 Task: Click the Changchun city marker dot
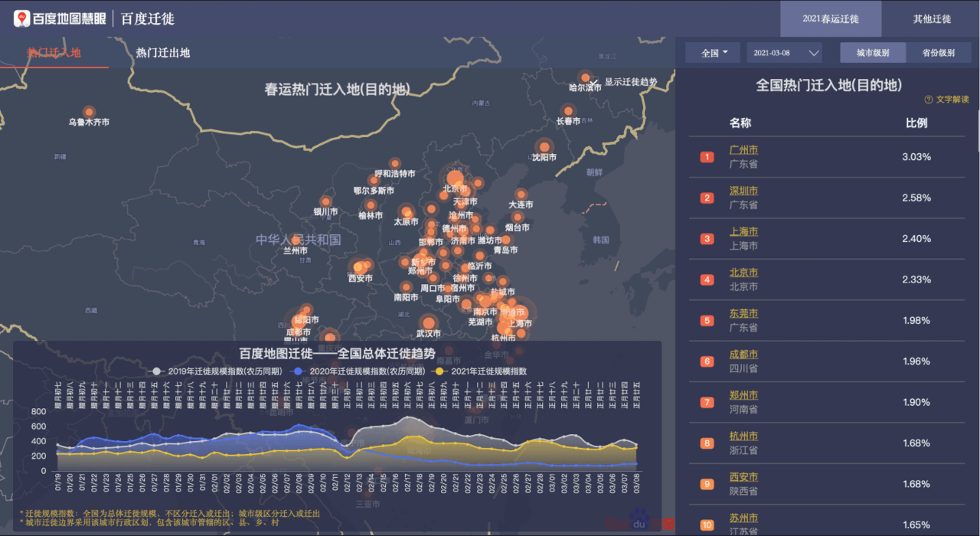[x=568, y=111]
